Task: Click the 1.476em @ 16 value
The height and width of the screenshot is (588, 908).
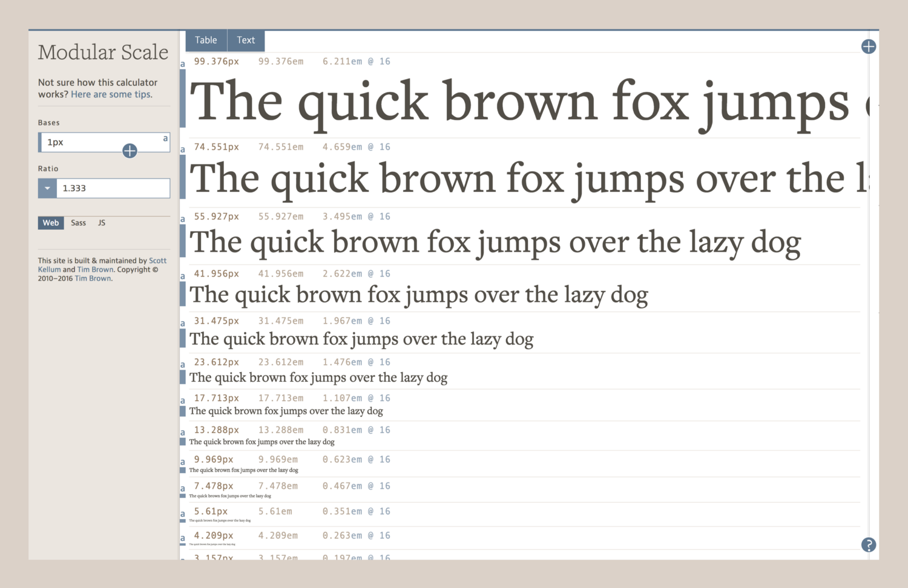Action: [x=357, y=362]
